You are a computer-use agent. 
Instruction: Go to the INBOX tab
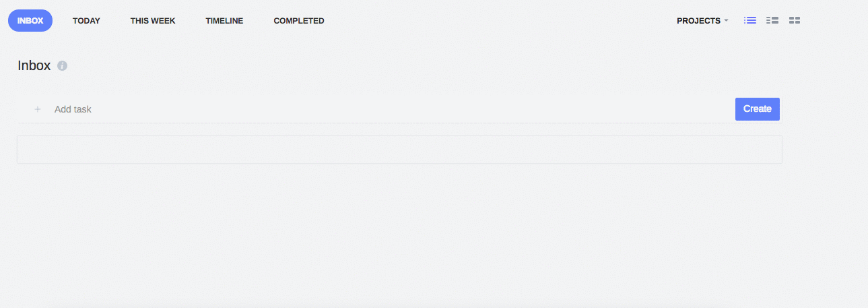coord(30,21)
